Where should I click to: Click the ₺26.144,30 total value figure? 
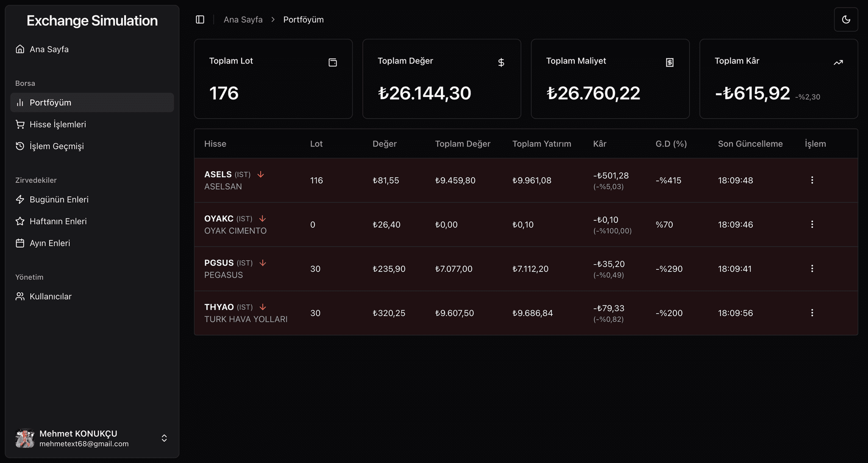point(424,93)
